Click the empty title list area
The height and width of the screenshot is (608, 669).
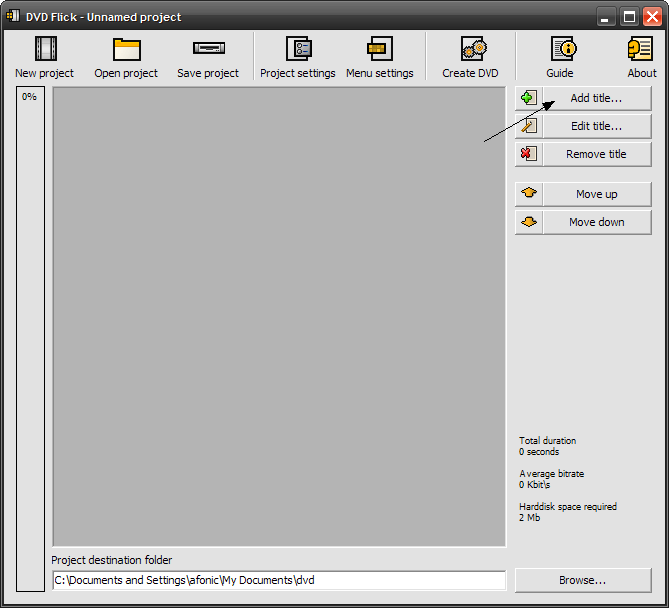click(x=279, y=317)
